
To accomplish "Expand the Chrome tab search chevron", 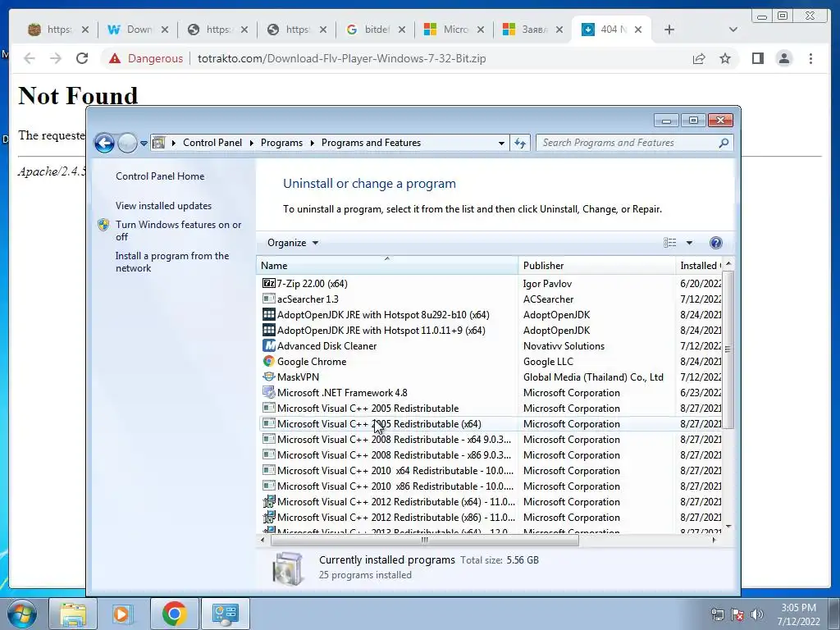I will [x=733, y=30].
